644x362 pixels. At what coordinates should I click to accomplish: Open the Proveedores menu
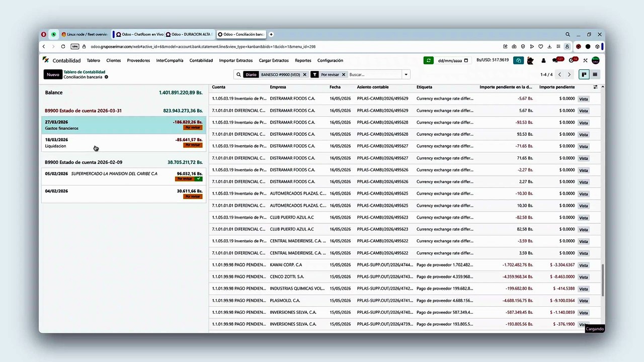(x=138, y=60)
